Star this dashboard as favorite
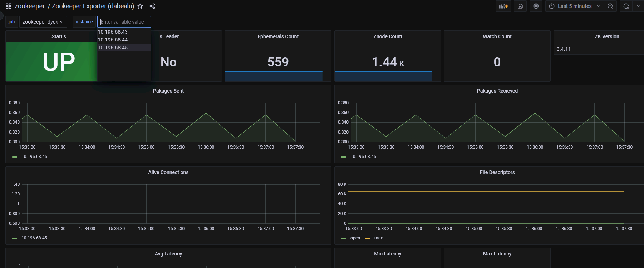 point(140,6)
